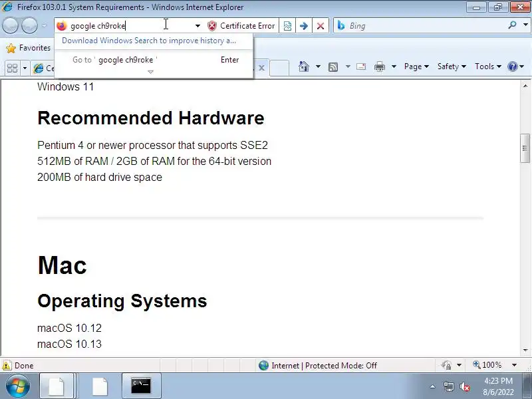Screen dimensions: 532x399
Task: Click the status bar warning icon
Action: click(x=7, y=365)
